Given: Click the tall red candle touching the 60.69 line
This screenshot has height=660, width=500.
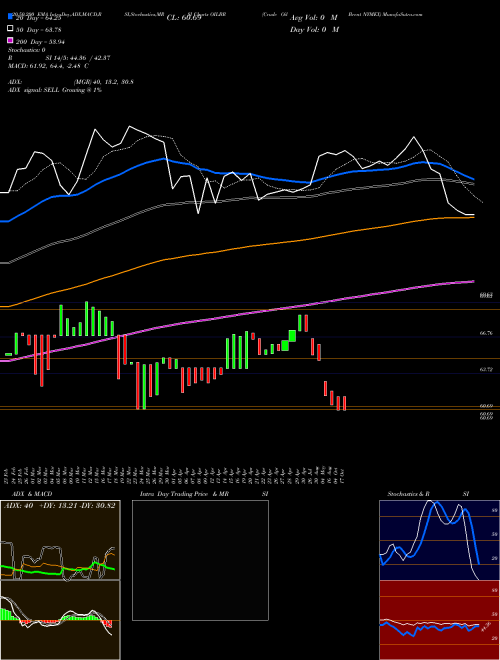Looking at the screenshot, I should pyautogui.click(x=138, y=386).
